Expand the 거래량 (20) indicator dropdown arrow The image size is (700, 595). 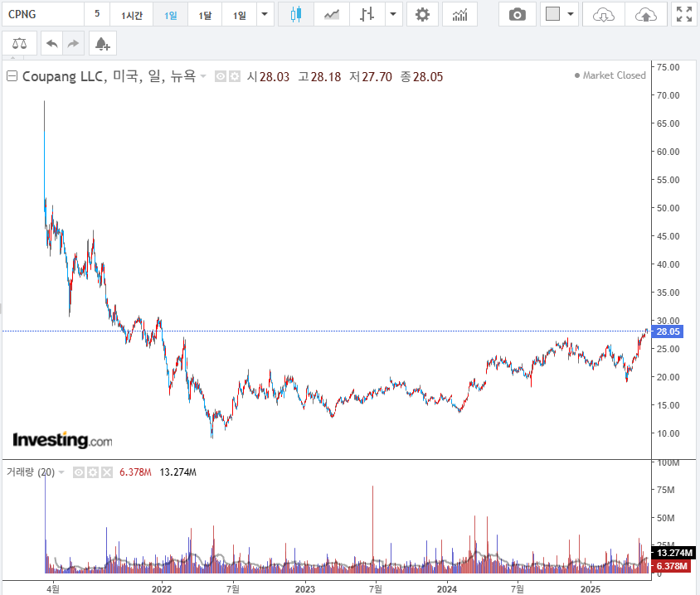pyautogui.click(x=61, y=472)
